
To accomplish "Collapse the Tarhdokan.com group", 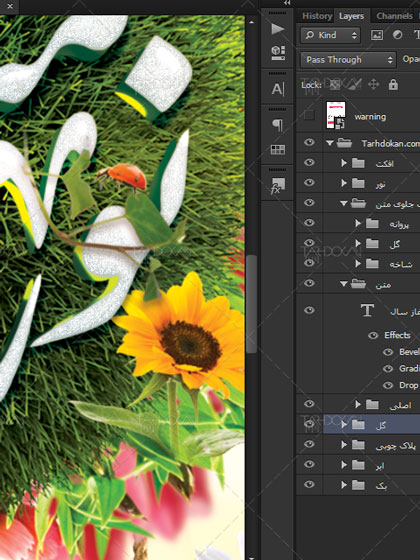I will pyautogui.click(x=330, y=144).
